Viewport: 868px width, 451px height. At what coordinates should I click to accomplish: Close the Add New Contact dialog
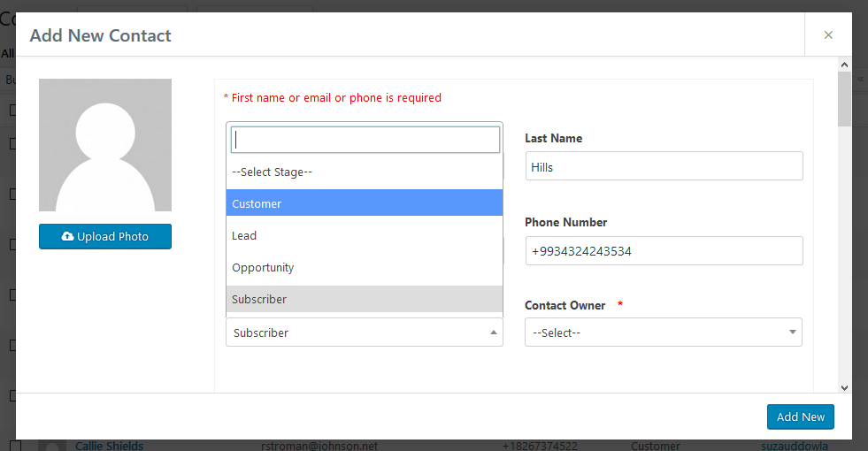(x=828, y=34)
